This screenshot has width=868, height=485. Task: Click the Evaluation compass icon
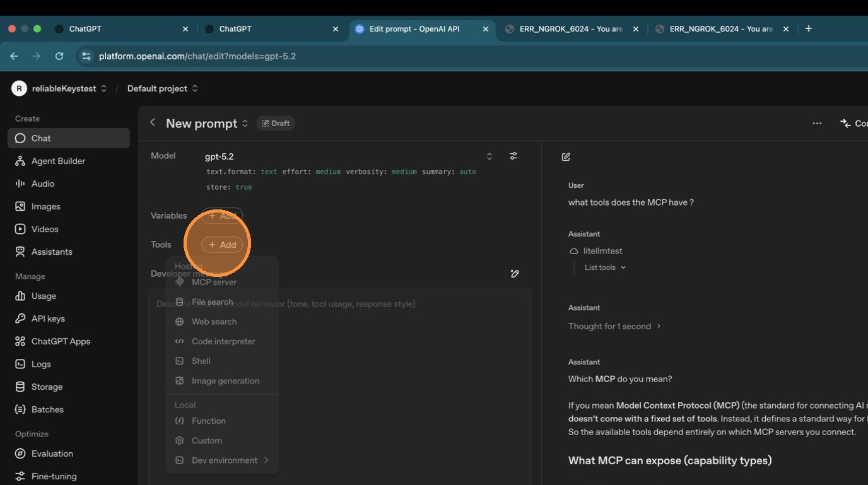[20, 453]
